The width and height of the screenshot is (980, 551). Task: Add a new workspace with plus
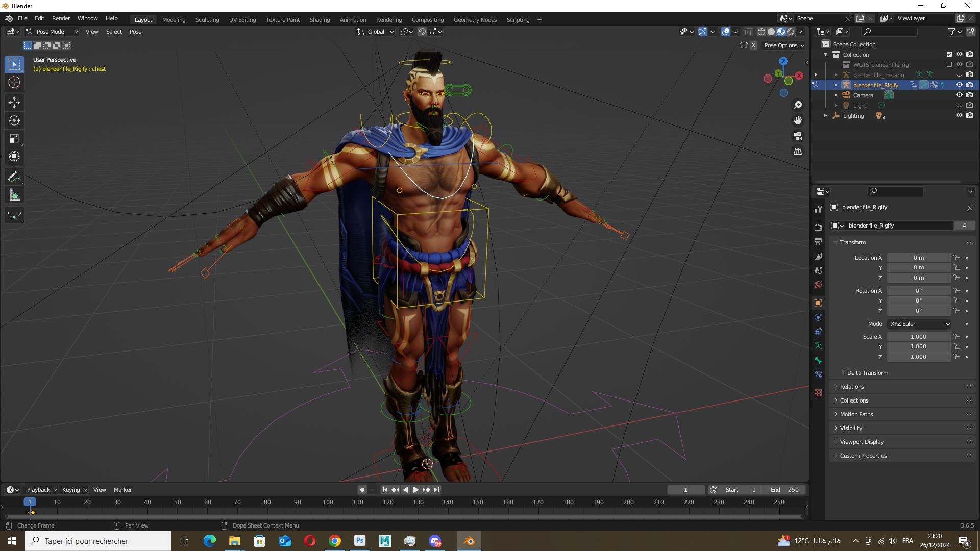(x=540, y=20)
